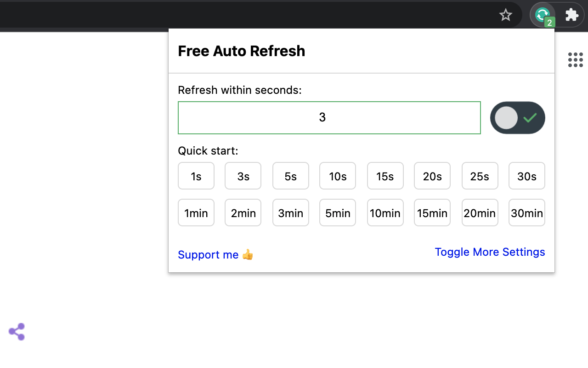Select the 1s quick start option
The image size is (588, 368).
point(196,176)
